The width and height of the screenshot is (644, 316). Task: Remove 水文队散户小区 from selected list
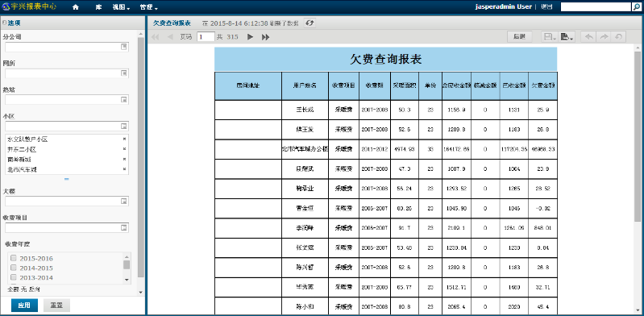tap(124, 139)
